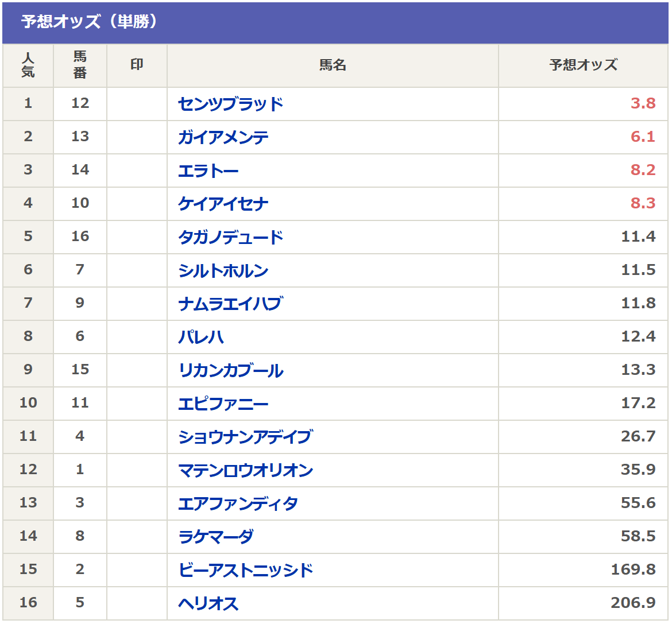Viewport: 672px width, 624px height.
Task: Open the ショウナンアデイブ horse page
Action: 245,437
